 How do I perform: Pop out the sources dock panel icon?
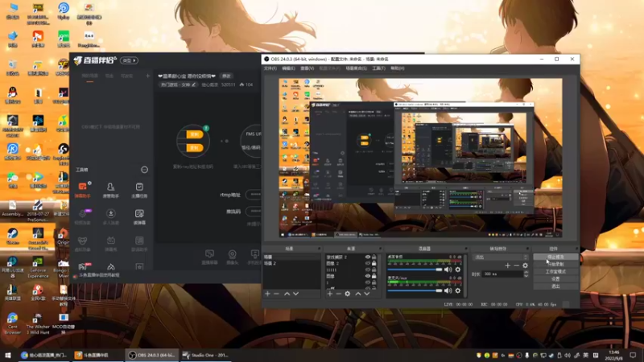click(380, 249)
